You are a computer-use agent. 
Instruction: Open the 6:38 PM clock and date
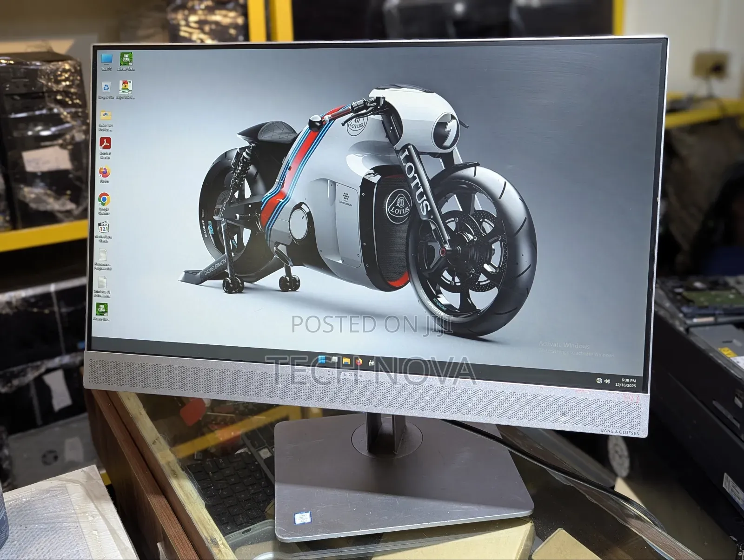(625, 382)
